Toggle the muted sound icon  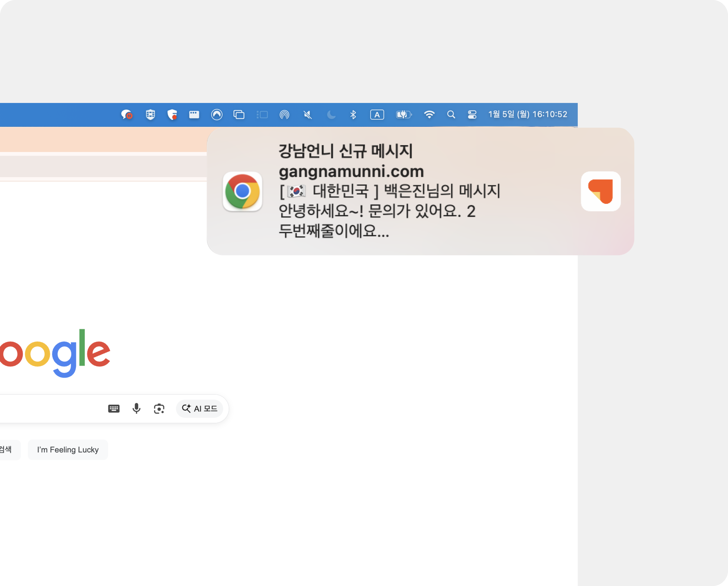click(307, 115)
